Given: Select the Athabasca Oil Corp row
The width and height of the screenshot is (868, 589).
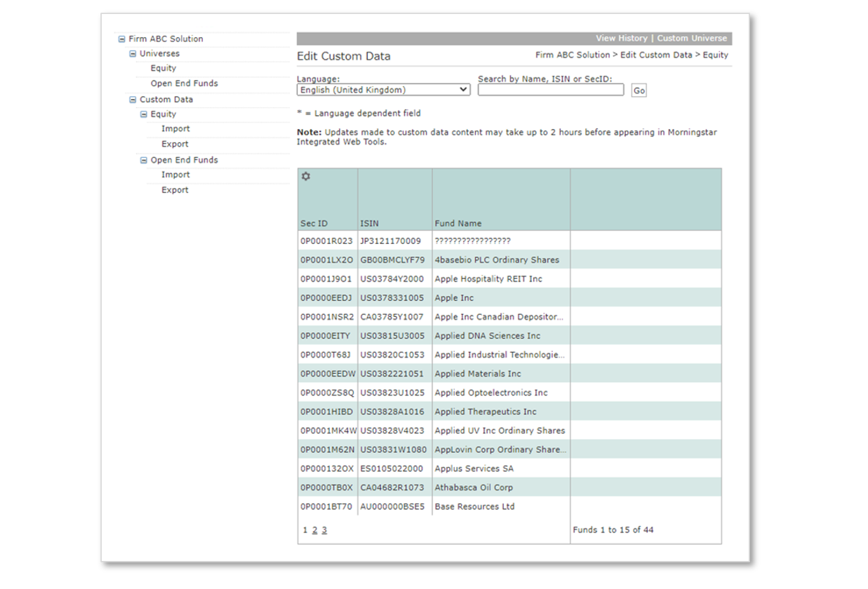Looking at the screenshot, I should (473, 487).
